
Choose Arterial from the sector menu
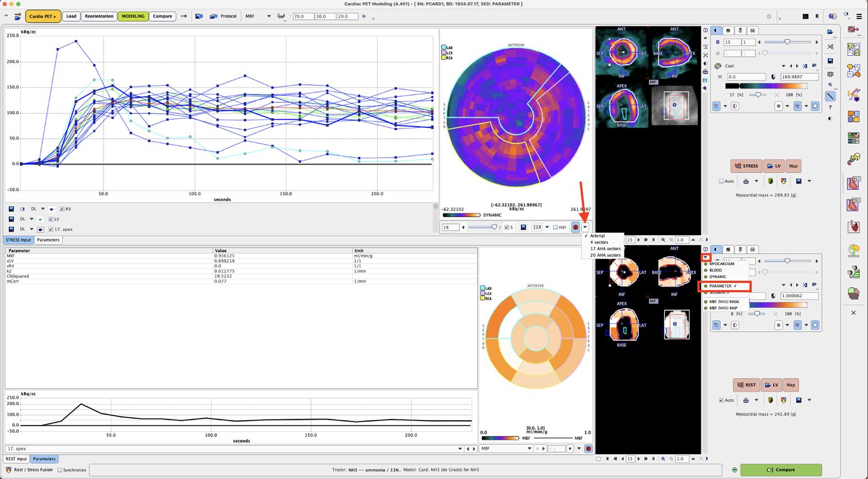(598, 236)
